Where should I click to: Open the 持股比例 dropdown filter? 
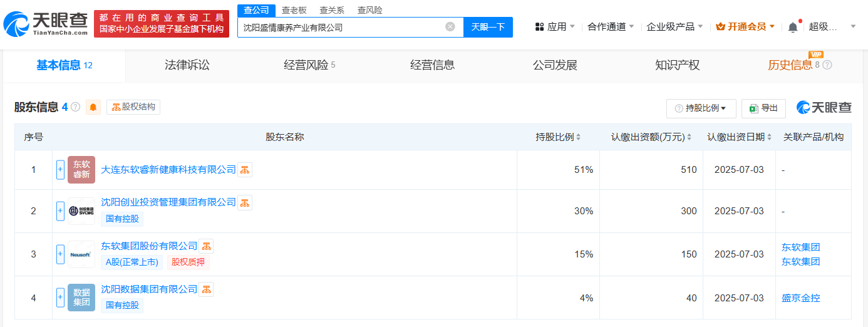tap(701, 108)
